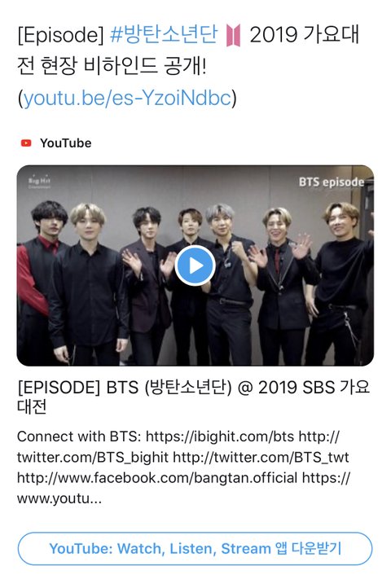Click the twitter.com/BTS_bighit URL text
Image resolution: width=391 pixels, height=588 pixels.
pyautogui.click(x=93, y=457)
